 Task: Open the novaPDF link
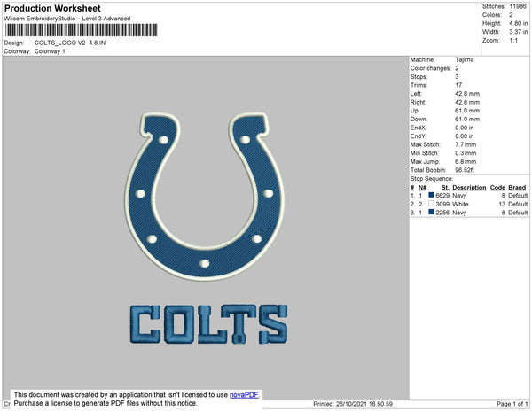click(244, 395)
